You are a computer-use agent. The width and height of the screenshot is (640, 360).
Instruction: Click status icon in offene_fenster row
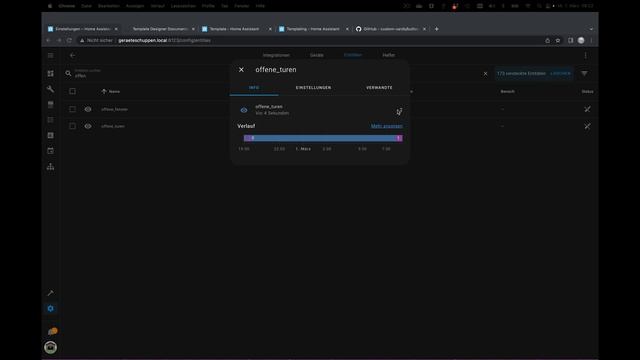[587, 109]
